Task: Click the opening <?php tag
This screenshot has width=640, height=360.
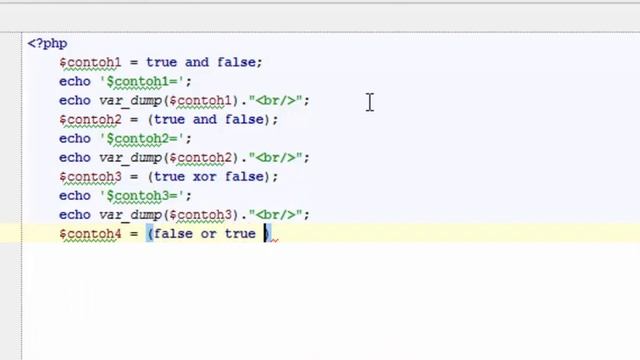Action: pyautogui.click(x=47, y=44)
